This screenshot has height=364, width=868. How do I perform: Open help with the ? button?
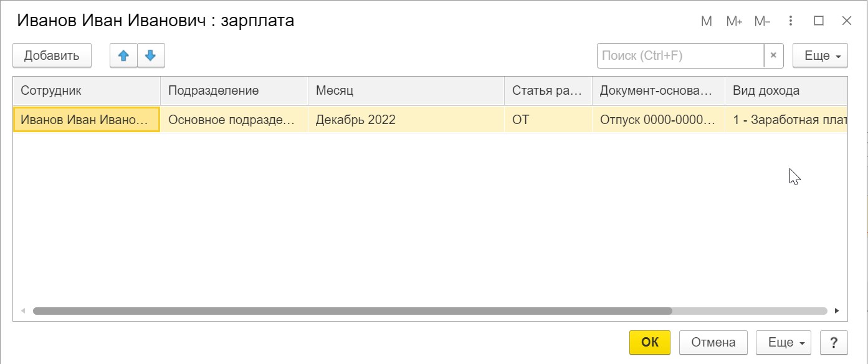coord(834,342)
